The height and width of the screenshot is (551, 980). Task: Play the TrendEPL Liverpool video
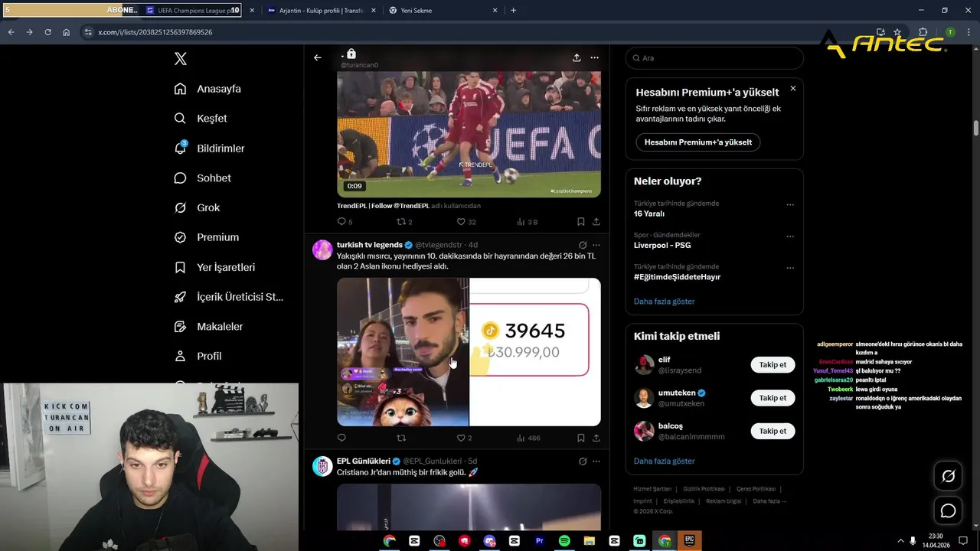pos(469,135)
